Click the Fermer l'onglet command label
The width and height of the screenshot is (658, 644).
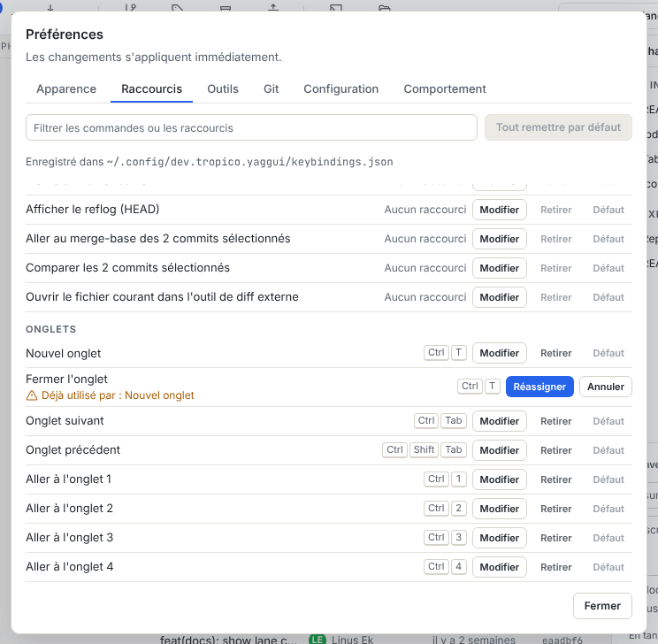pos(66,379)
